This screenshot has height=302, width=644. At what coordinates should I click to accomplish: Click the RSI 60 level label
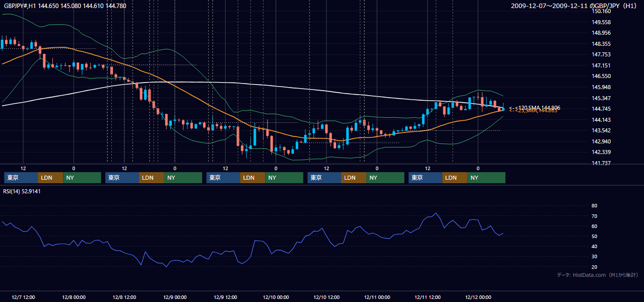pyautogui.click(x=594, y=226)
